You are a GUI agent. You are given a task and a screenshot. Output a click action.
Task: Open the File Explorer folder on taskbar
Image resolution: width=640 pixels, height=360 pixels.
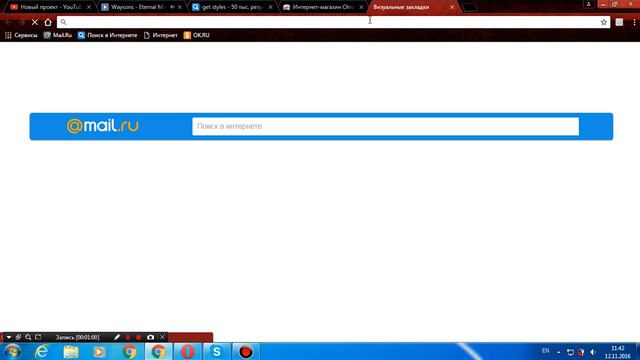coord(71,351)
